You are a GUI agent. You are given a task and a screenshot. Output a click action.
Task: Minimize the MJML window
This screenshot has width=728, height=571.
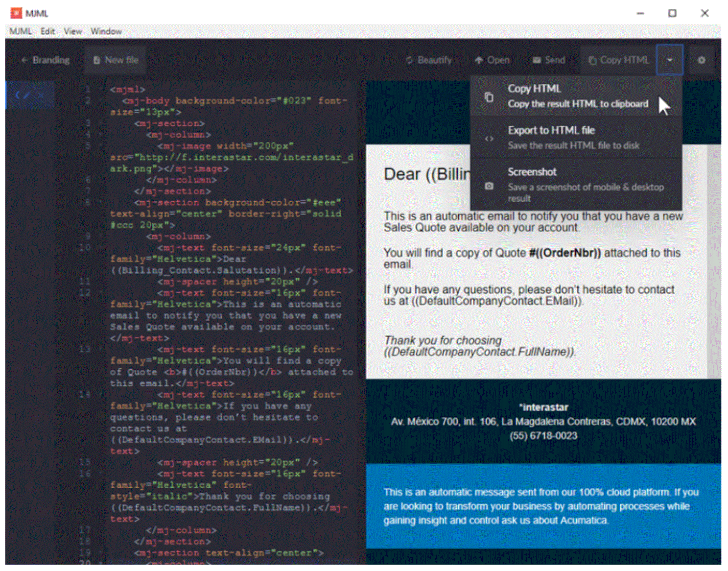(x=640, y=13)
